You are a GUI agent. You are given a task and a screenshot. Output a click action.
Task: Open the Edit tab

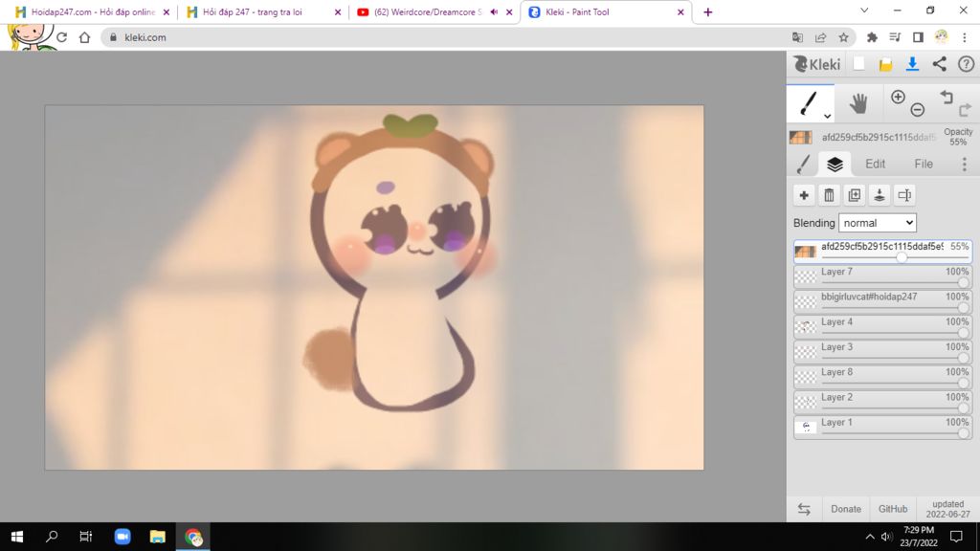[875, 164]
